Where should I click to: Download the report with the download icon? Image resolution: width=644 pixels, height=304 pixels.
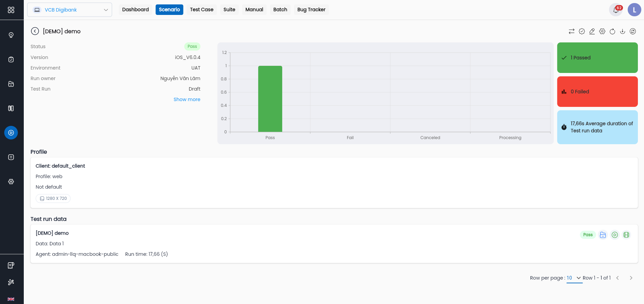[x=623, y=31]
